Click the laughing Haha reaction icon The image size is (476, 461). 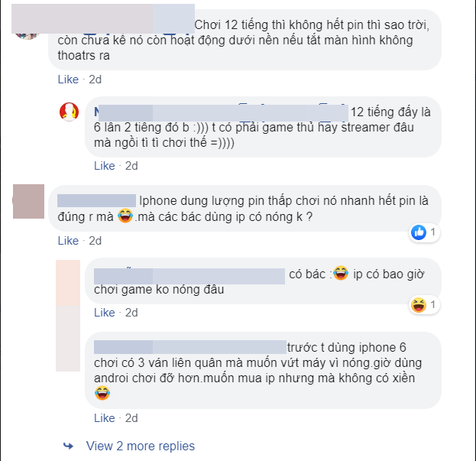(419, 305)
